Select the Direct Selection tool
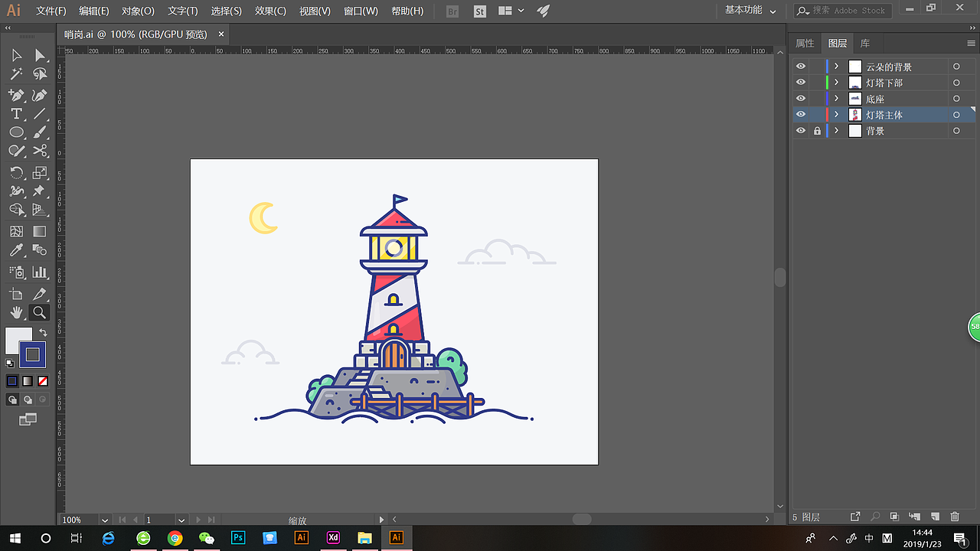 click(40, 55)
